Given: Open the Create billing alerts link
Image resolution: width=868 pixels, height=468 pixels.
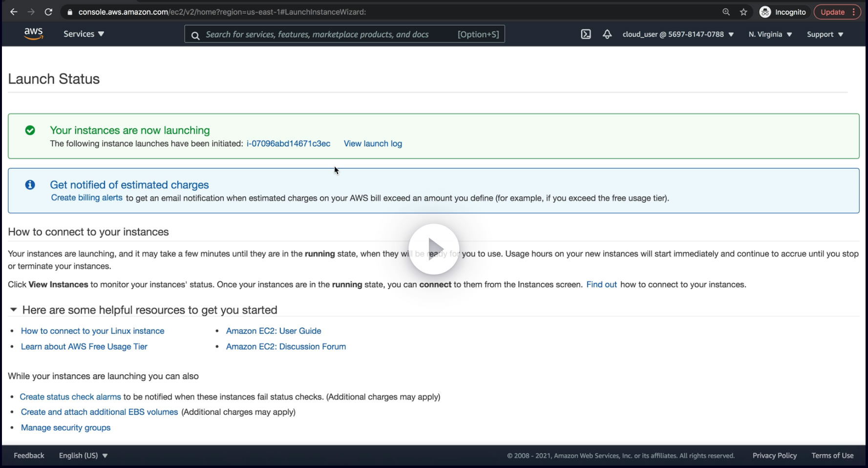Looking at the screenshot, I should tap(86, 198).
